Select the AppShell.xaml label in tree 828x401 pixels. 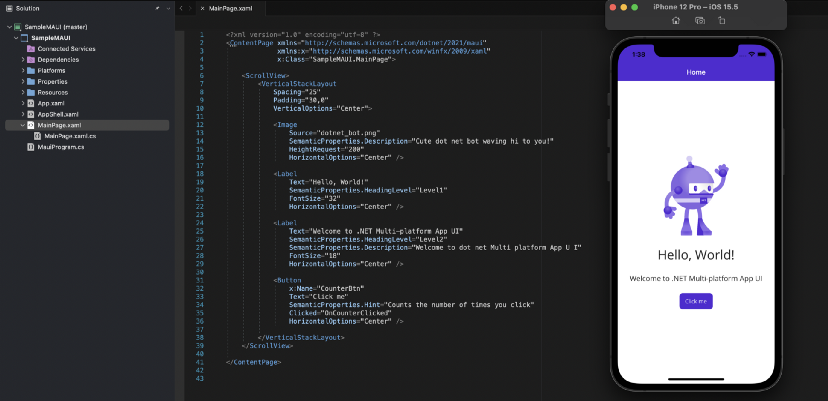58,114
